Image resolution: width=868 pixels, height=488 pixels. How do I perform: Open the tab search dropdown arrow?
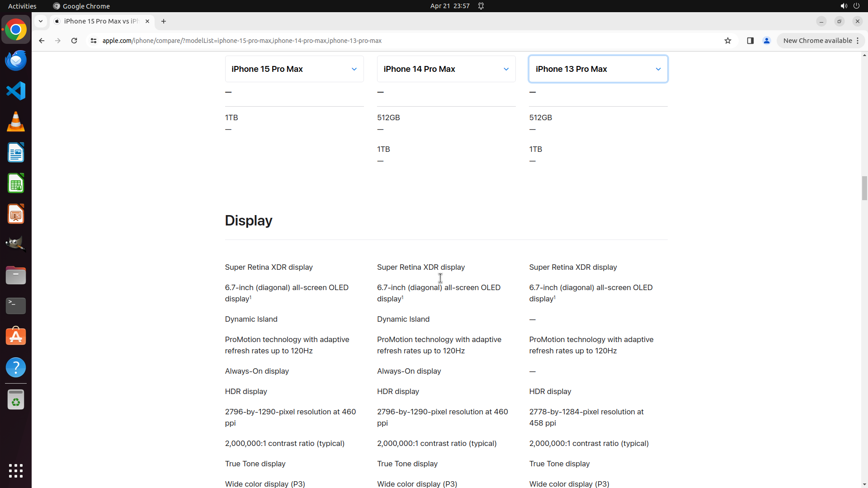coord(41,21)
